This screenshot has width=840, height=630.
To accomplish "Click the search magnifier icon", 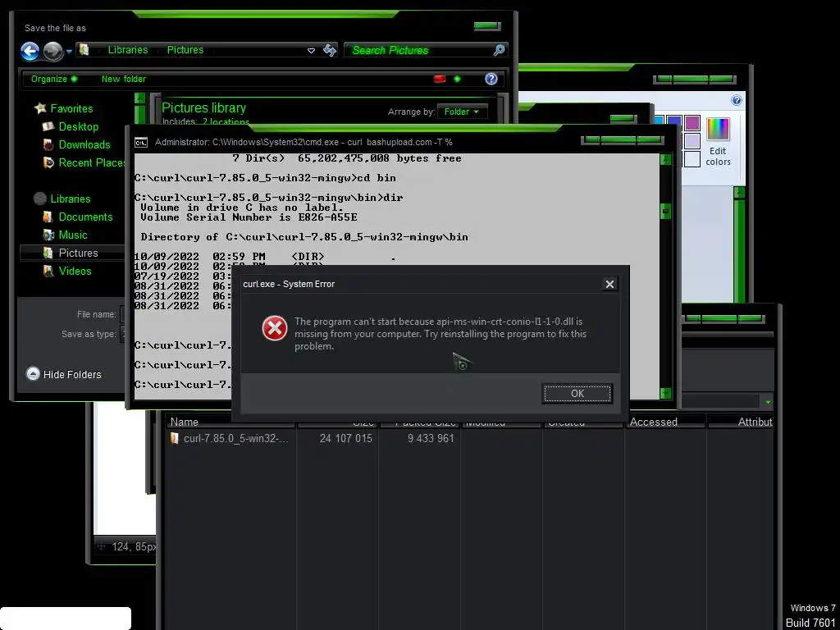I will [x=499, y=50].
